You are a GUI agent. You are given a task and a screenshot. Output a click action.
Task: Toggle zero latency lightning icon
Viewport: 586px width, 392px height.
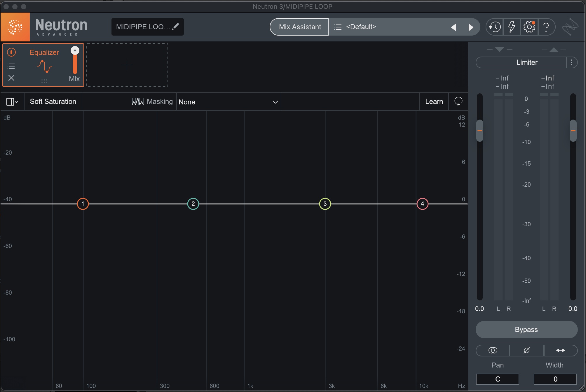coord(512,27)
